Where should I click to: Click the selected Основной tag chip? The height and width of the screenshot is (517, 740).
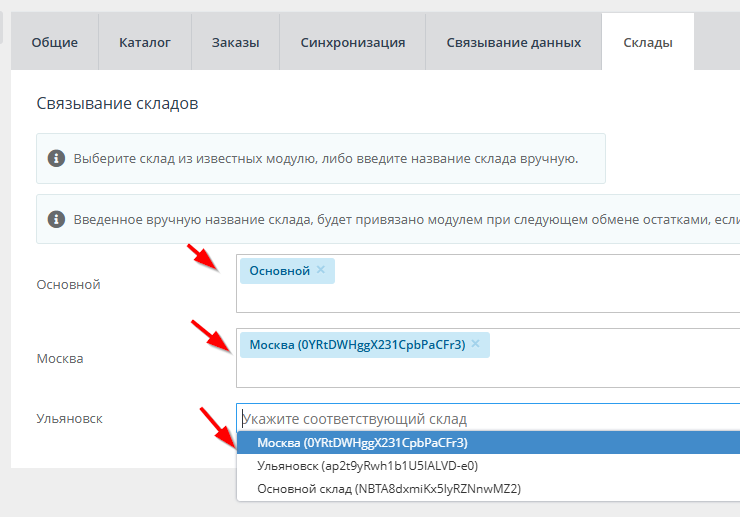279,270
